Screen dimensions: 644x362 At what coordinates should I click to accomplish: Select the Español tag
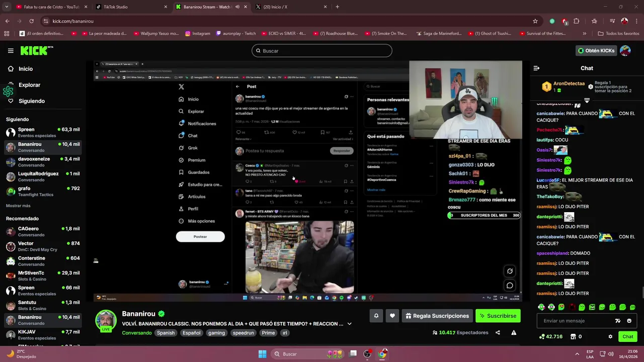(192, 333)
